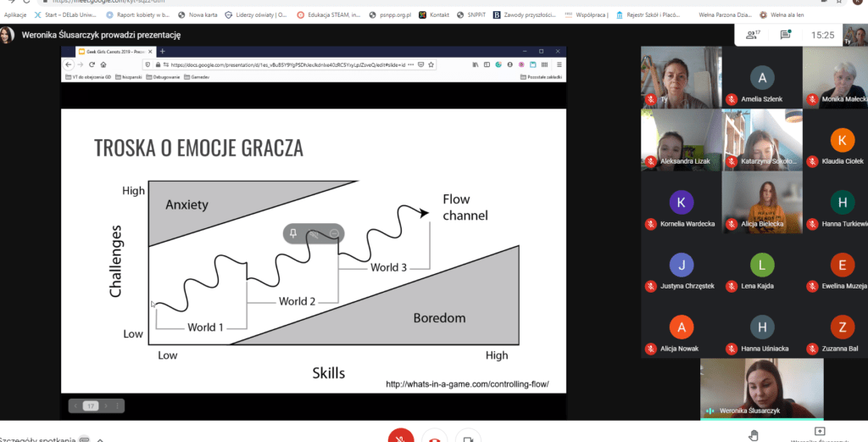The height and width of the screenshot is (442, 868).
Task: Click new tab plus in shared Firefox window
Action: (x=162, y=52)
